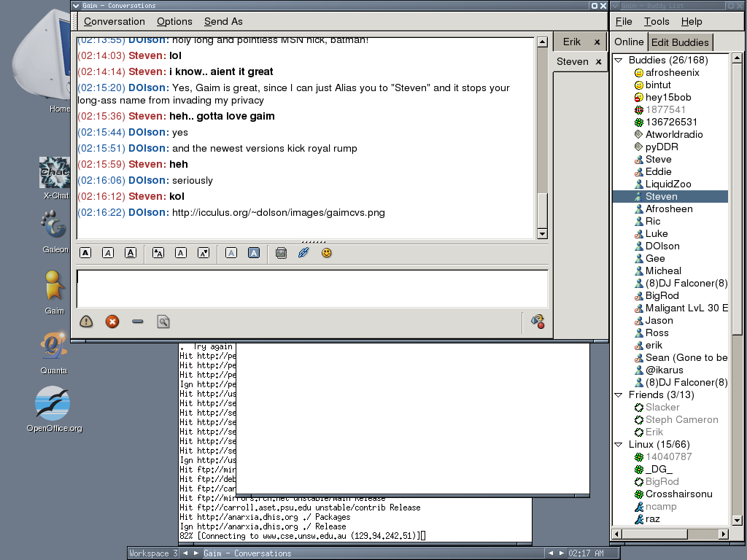Collapse the Linux (15/66) group

[x=619, y=445]
